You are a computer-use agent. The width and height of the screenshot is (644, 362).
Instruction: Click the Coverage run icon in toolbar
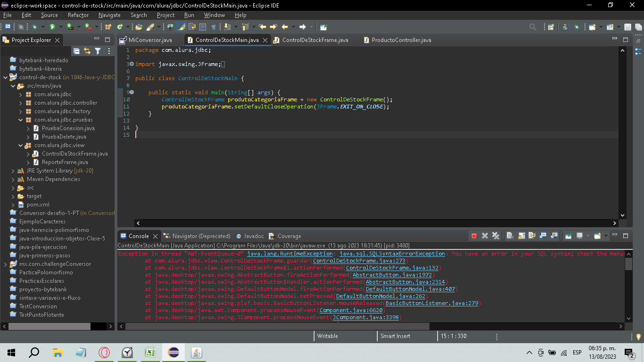[70, 27]
